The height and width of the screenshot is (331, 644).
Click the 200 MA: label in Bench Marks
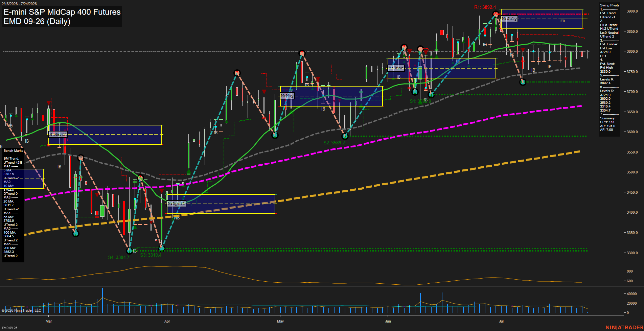coord(10,248)
